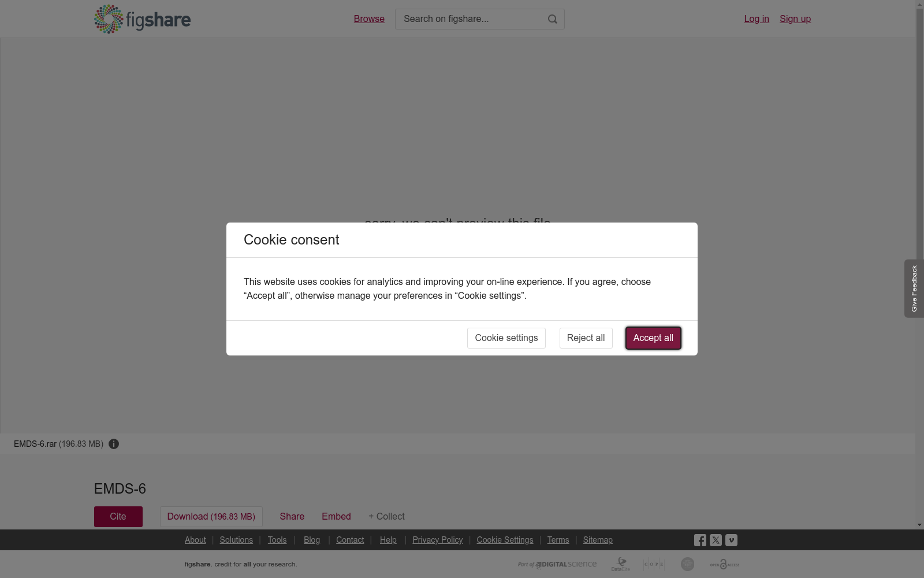Image resolution: width=924 pixels, height=578 pixels.
Task: Open figshare X (Twitter) icon
Action: (x=716, y=540)
